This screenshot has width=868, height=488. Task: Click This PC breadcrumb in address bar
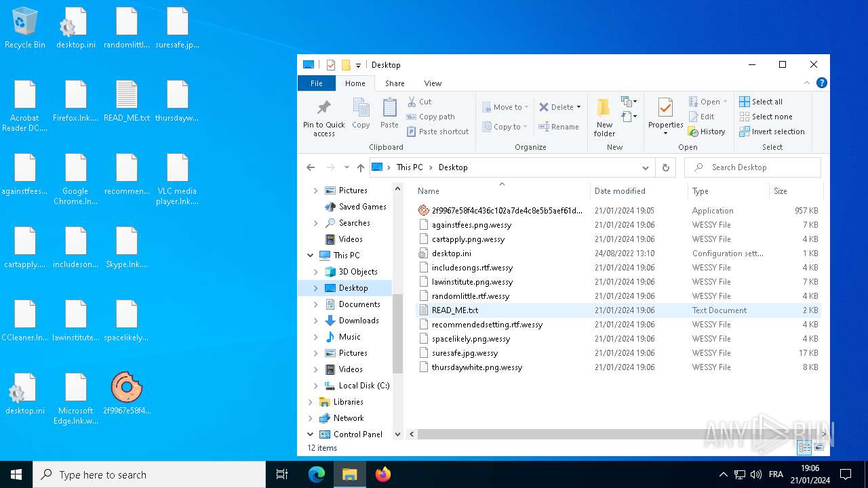point(410,167)
